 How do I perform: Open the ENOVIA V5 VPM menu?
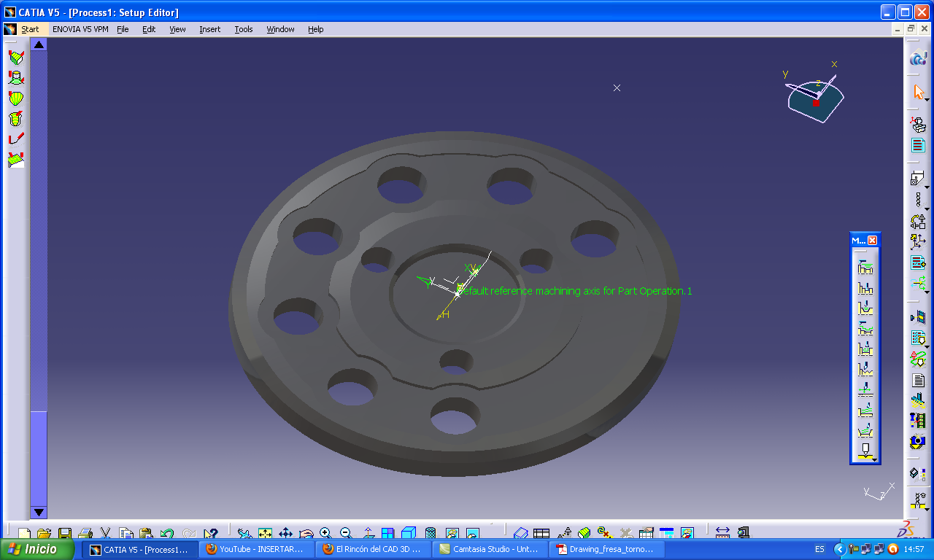click(x=80, y=29)
